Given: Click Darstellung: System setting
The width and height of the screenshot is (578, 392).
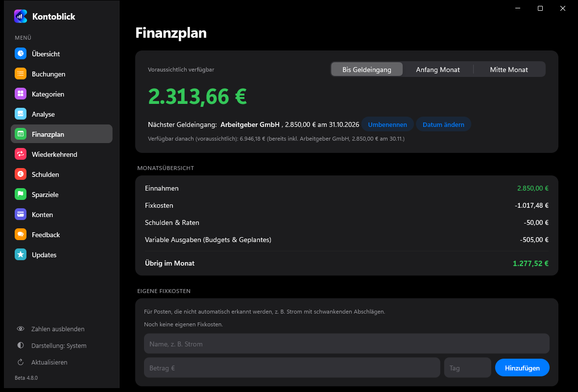Looking at the screenshot, I should [x=59, y=345].
